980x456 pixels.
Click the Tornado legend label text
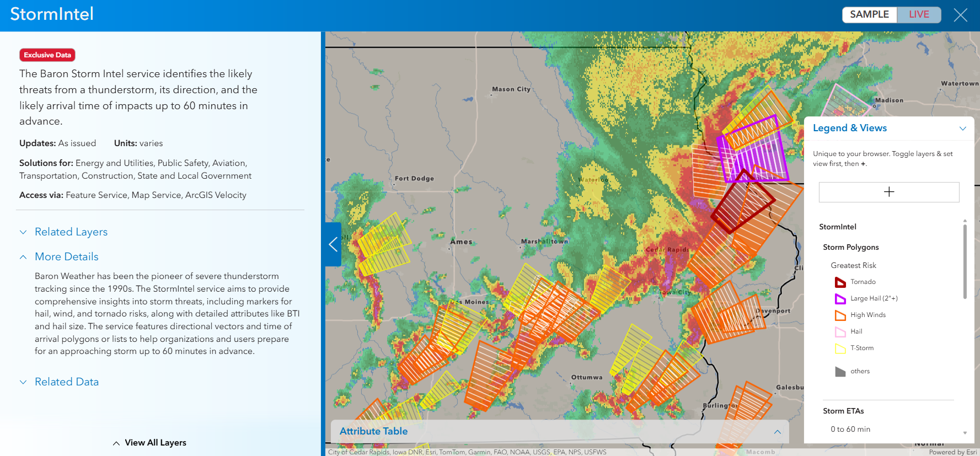(863, 282)
